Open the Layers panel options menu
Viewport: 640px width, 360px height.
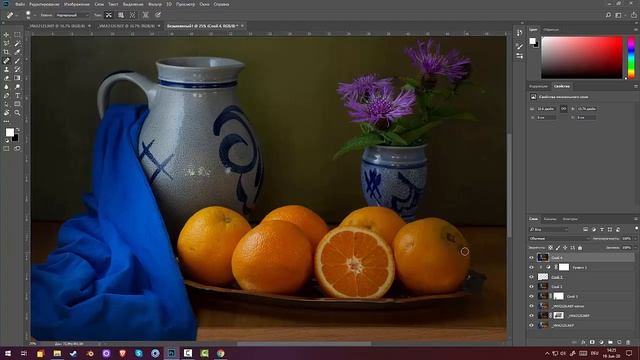tap(636, 219)
